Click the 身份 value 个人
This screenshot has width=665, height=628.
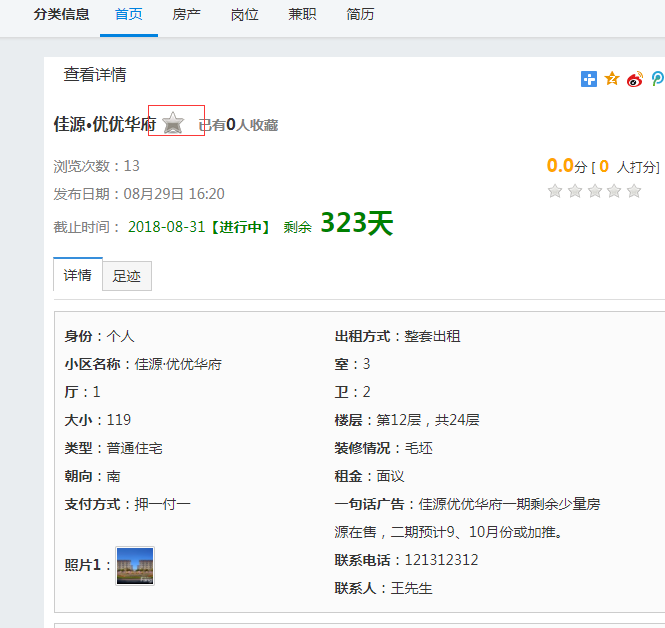click(120, 336)
